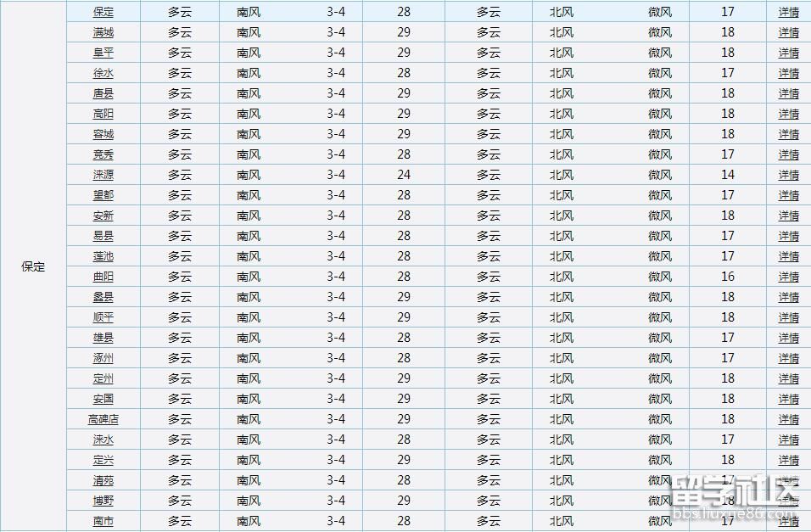Open the 雄县 weather page
Viewport: 811px width, 532px height.
(x=102, y=338)
